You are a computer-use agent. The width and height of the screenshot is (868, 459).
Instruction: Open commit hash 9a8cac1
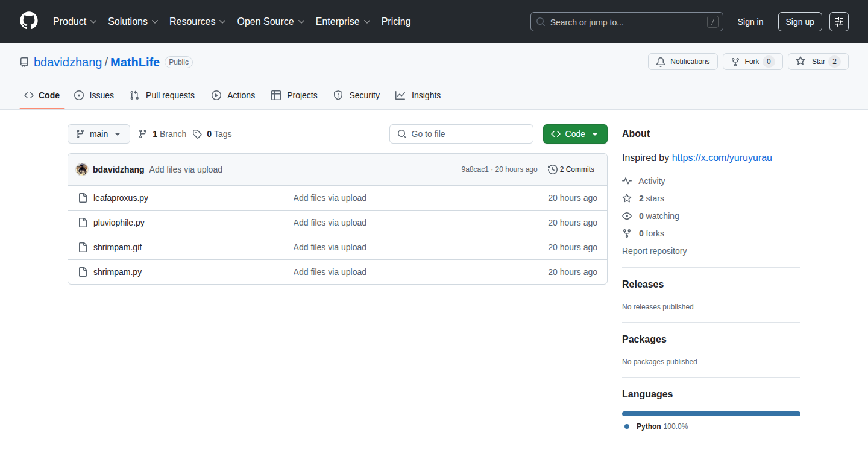point(475,169)
